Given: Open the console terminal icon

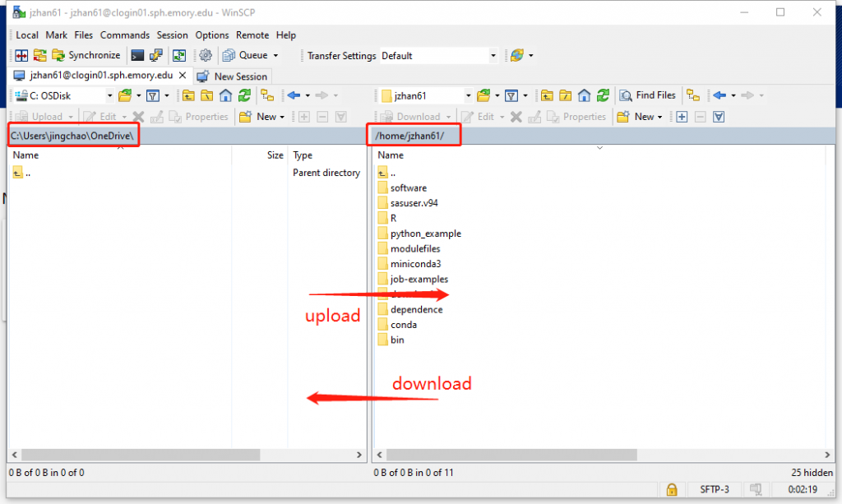Looking at the screenshot, I should pos(137,55).
